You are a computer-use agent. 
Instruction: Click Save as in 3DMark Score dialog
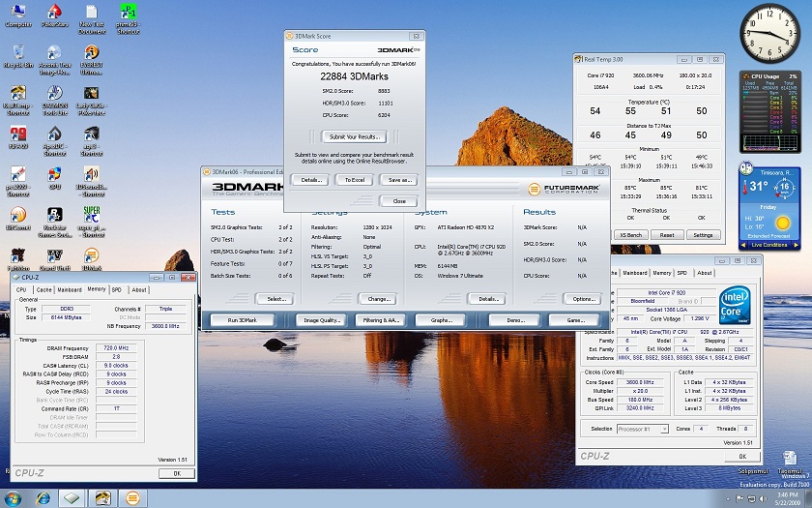398,180
